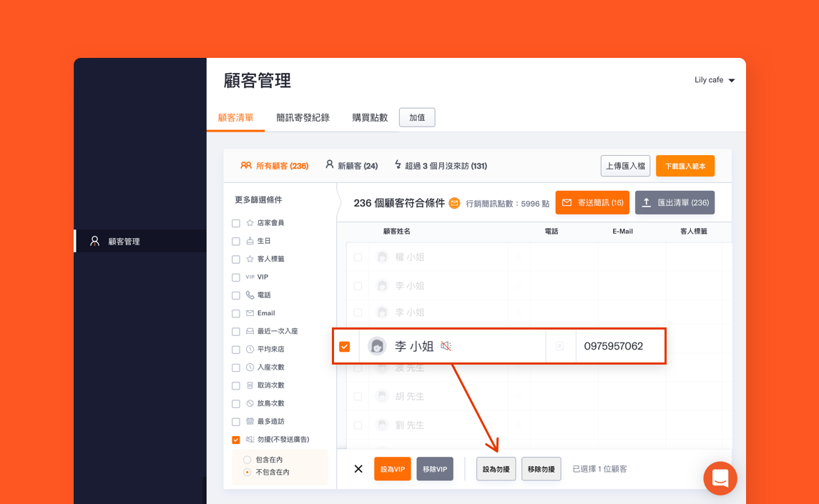This screenshot has height=504, width=819.
Task: Click the customer management sidebar person icon
Action: click(94, 242)
